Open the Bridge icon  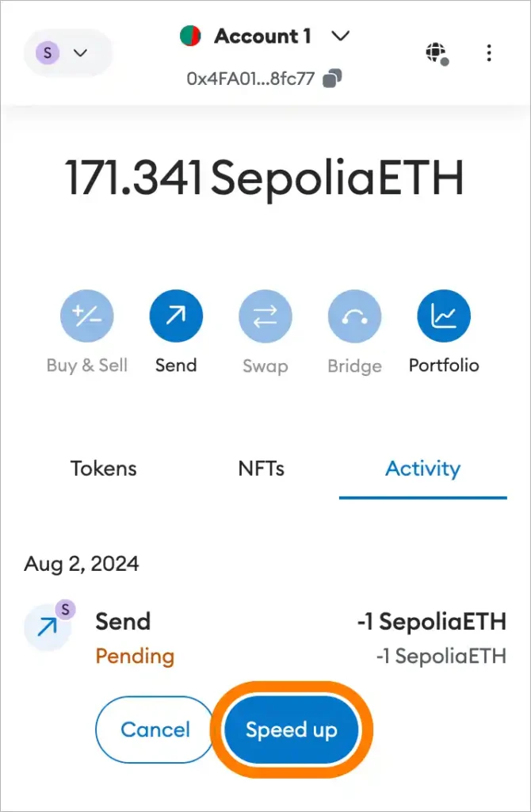[354, 317]
